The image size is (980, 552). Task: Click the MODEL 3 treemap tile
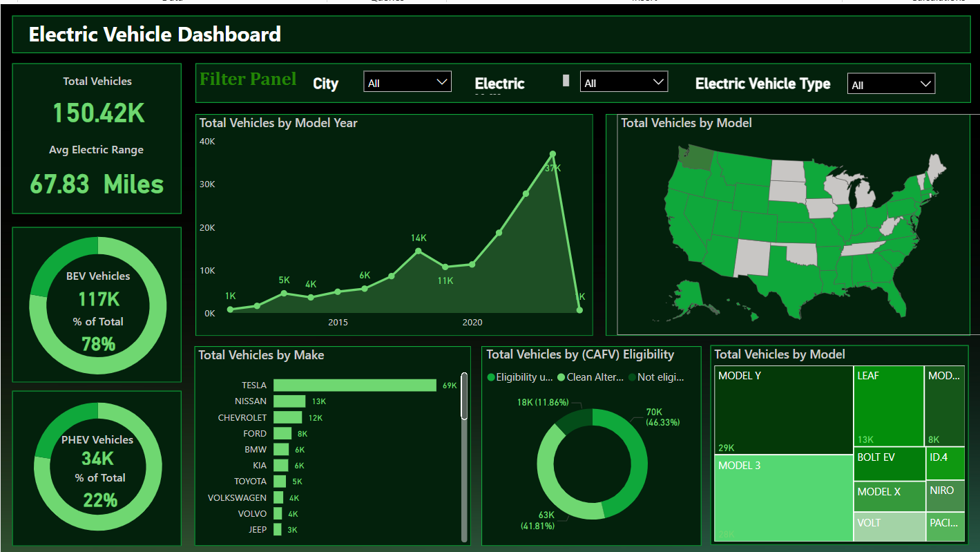(x=783, y=497)
